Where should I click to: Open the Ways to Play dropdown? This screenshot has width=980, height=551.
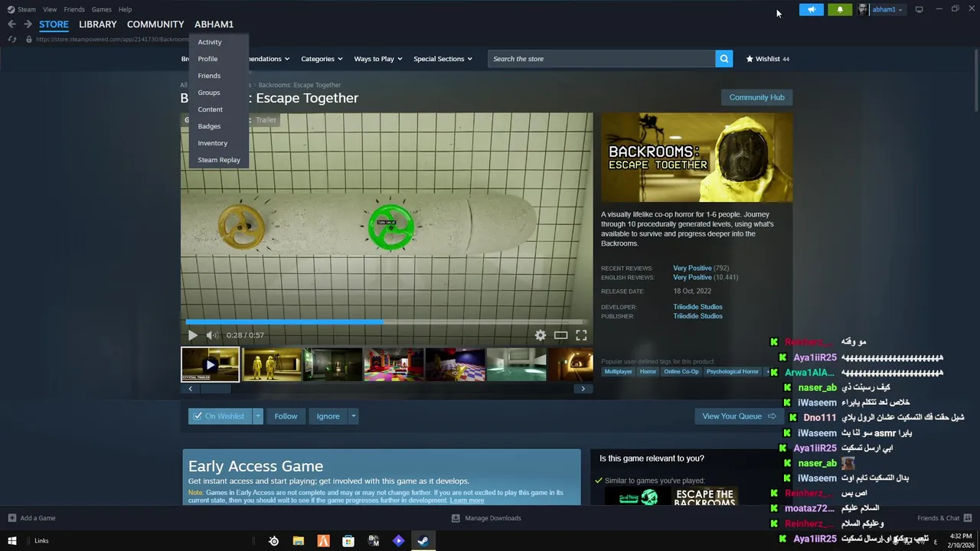pyautogui.click(x=378, y=59)
